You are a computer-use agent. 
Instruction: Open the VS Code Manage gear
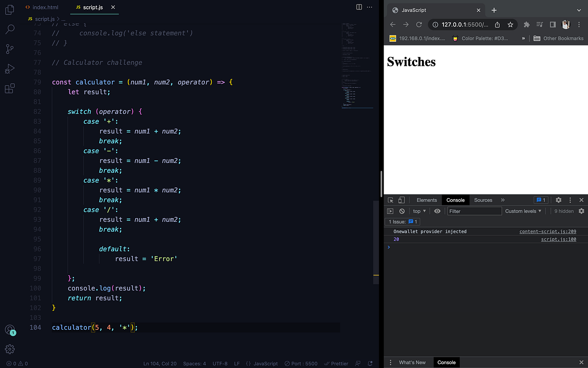(9, 349)
